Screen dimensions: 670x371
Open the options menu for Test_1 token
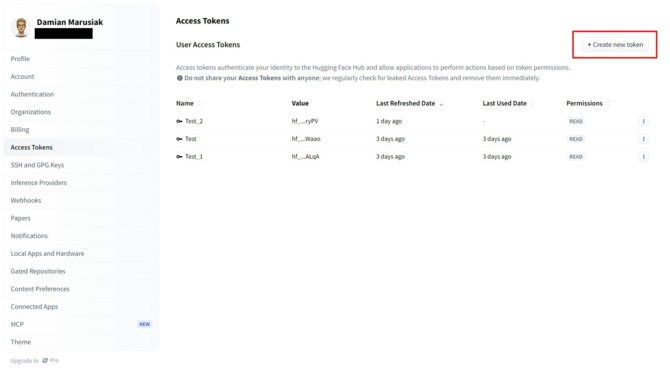point(644,157)
